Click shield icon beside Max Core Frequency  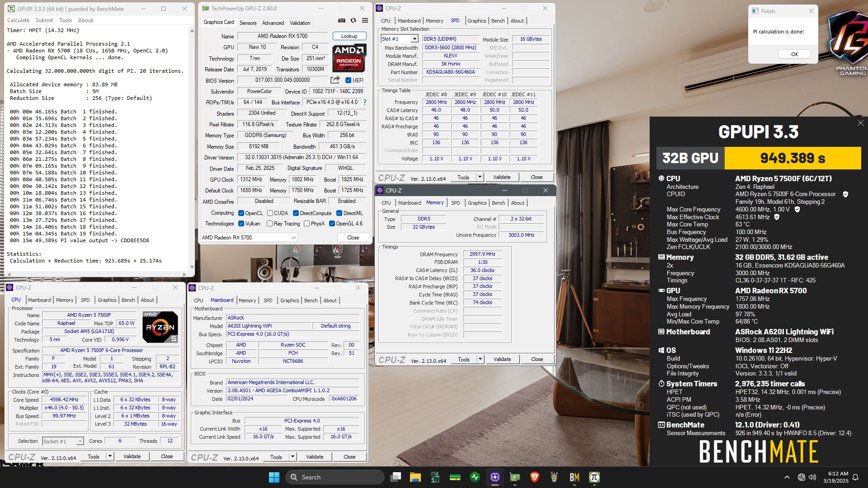pyautogui.click(x=797, y=210)
